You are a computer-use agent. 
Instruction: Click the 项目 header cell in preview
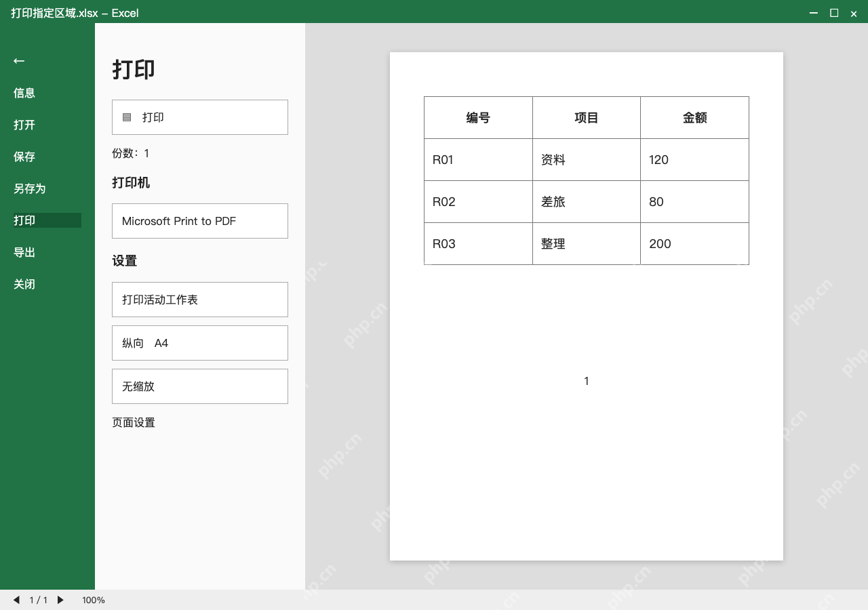pyautogui.click(x=587, y=118)
